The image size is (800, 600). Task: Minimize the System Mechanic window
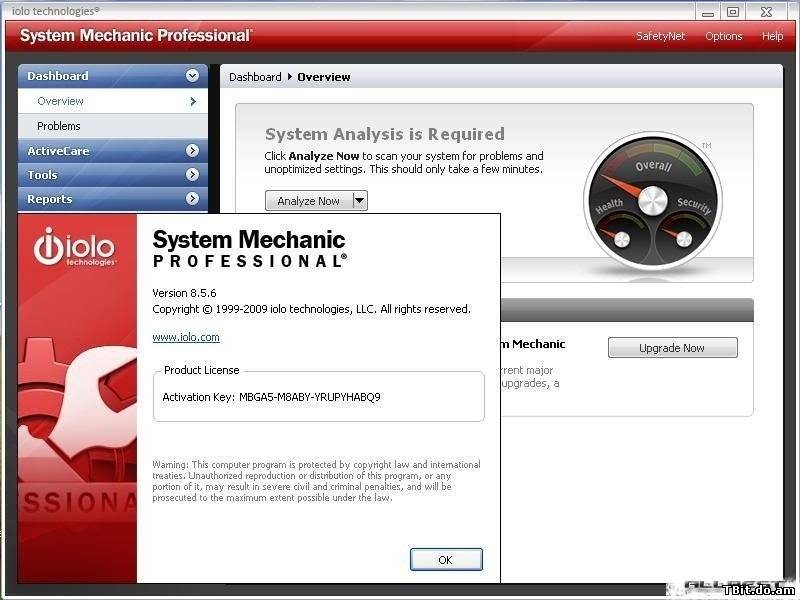[708, 12]
